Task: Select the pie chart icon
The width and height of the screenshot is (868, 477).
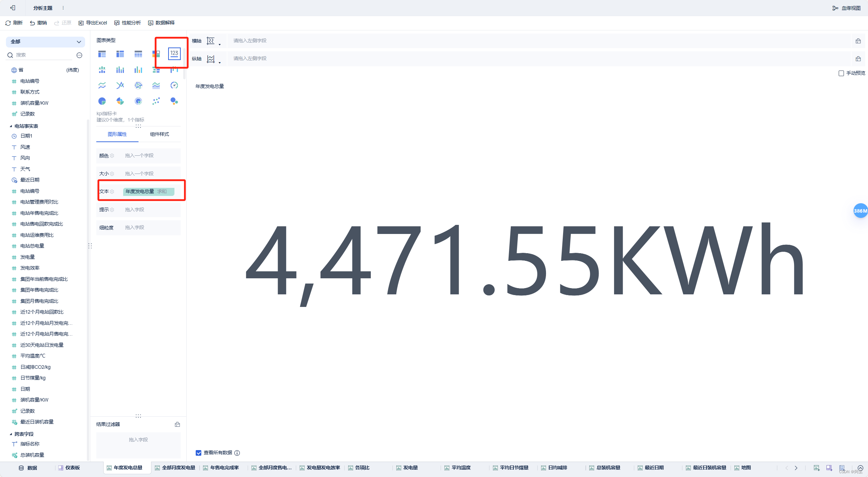Action: (x=102, y=101)
